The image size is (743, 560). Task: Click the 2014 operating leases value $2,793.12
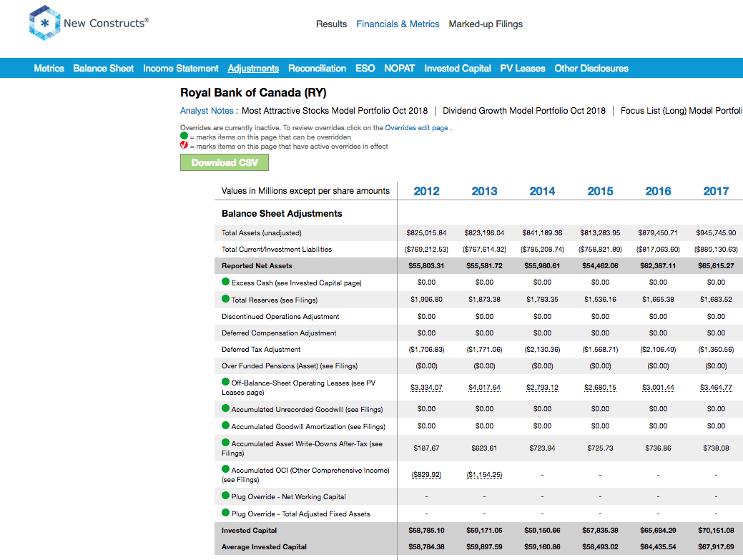click(542, 387)
